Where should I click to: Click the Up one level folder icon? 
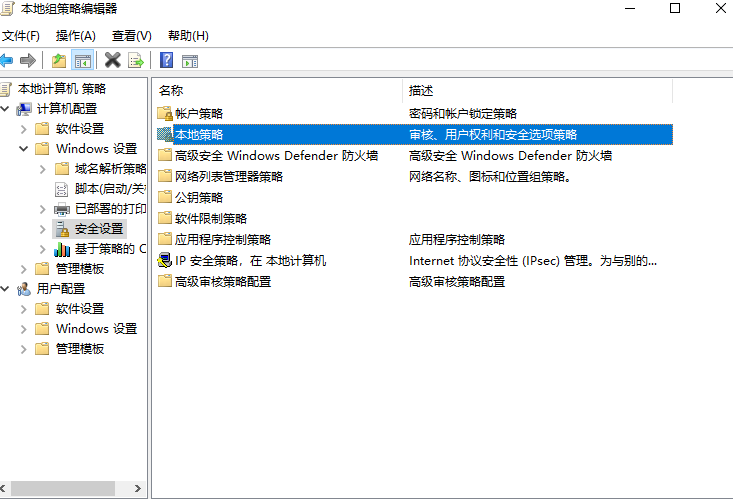pyautogui.click(x=60, y=60)
